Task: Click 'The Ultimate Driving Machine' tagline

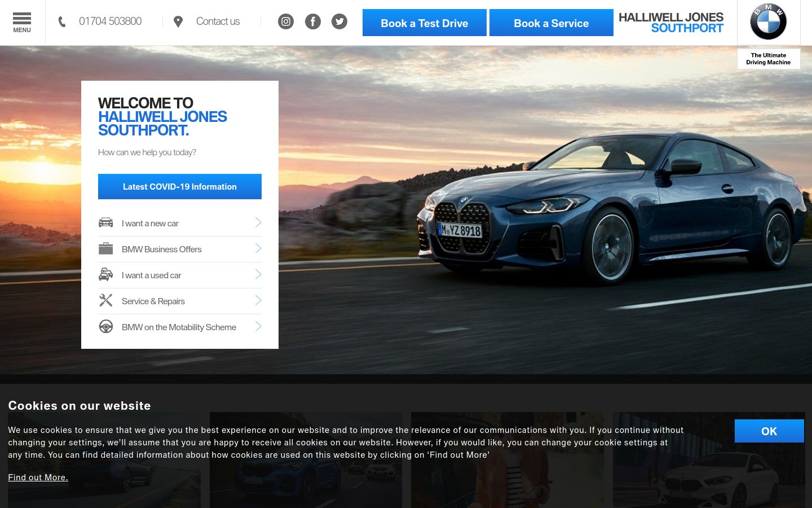Action: click(x=769, y=59)
